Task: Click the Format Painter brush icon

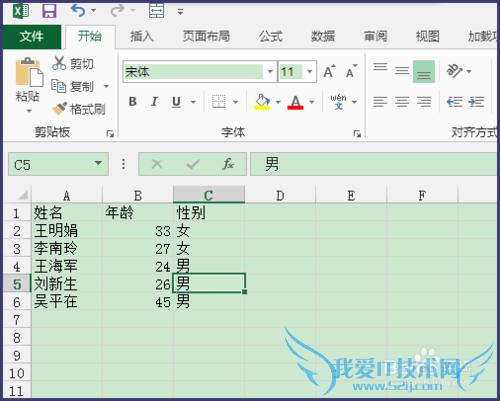Action: (x=59, y=109)
